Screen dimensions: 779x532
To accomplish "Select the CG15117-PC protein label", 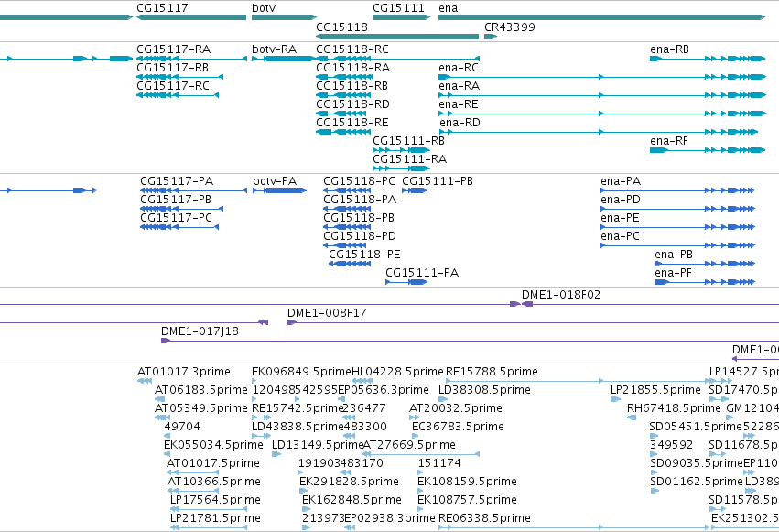I will (x=176, y=218).
